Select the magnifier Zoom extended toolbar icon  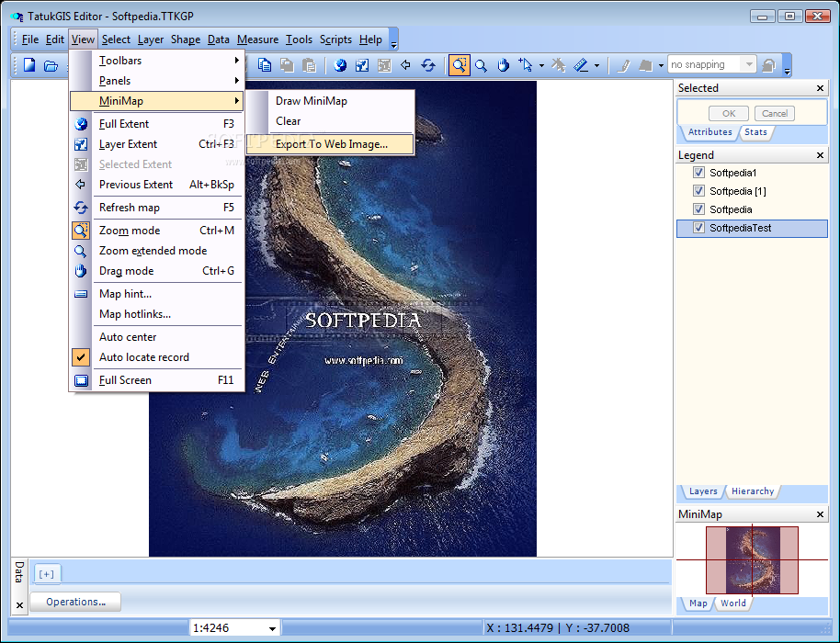coord(481,65)
